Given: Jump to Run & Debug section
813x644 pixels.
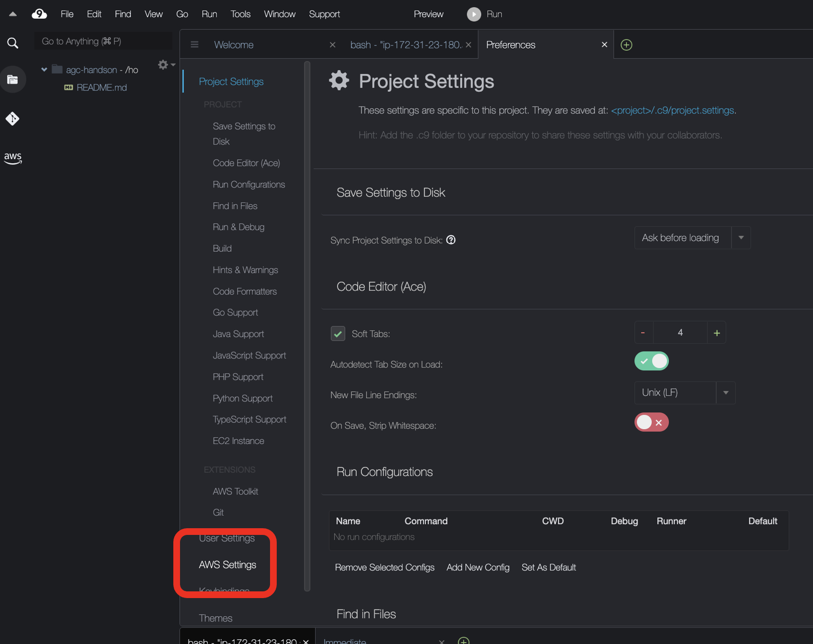Looking at the screenshot, I should coord(238,227).
